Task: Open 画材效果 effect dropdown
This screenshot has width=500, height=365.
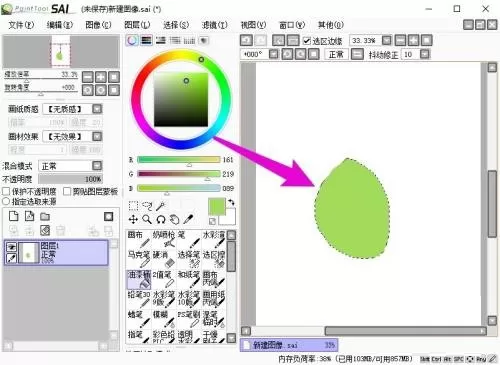Action: pyautogui.click(x=97, y=136)
